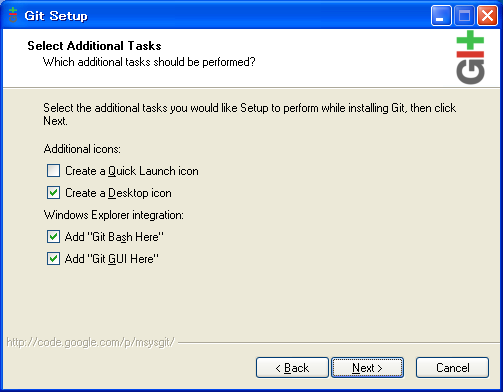Click the code.google.com msysgit URL text
503x392 pixels.
pyautogui.click(x=90, y=342)
